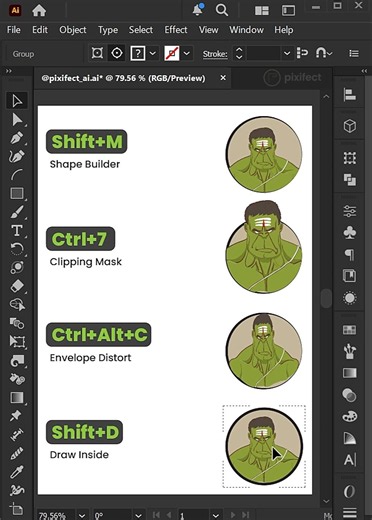Image resolution: width=372 pixels, height=520 pixels.
Task: Select the Shape Builder tool
Action: (17, 305)
